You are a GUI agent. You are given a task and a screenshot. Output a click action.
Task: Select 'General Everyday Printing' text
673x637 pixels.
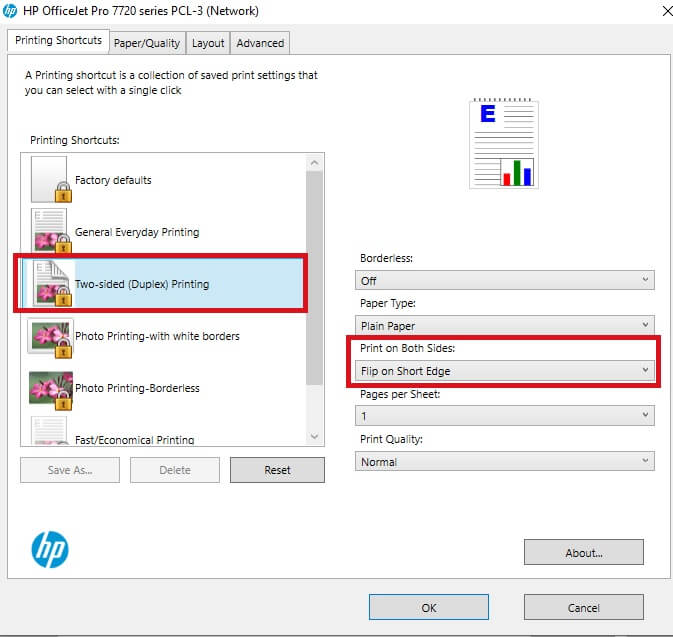point(137,232)
